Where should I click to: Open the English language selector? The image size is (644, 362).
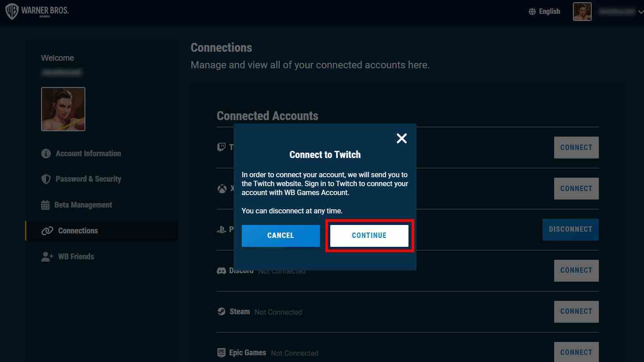click(x=544, y=12)
